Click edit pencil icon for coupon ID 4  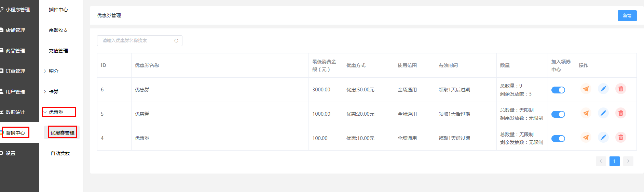pos(603,138)
